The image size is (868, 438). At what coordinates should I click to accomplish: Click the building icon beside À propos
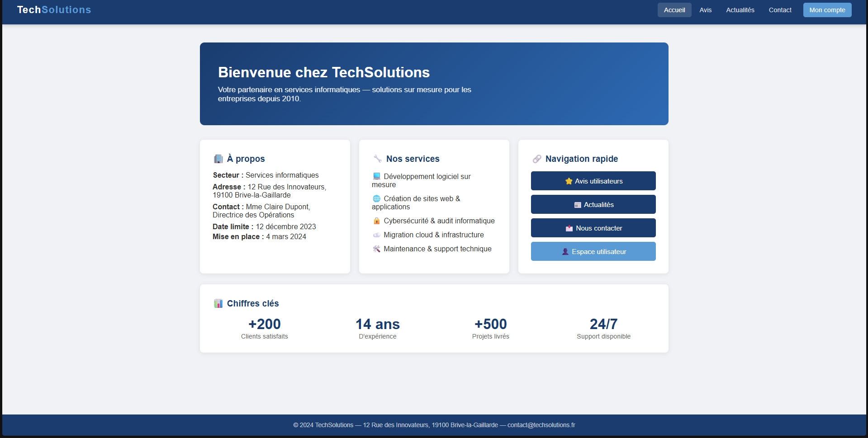point(218,159)
